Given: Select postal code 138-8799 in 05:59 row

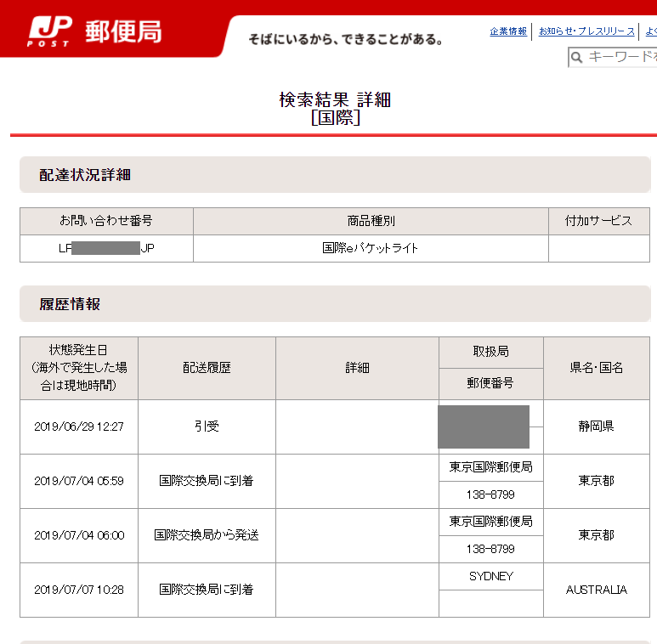Looking at the screenshot, I should pyautogui.click(x=490, y=495).
